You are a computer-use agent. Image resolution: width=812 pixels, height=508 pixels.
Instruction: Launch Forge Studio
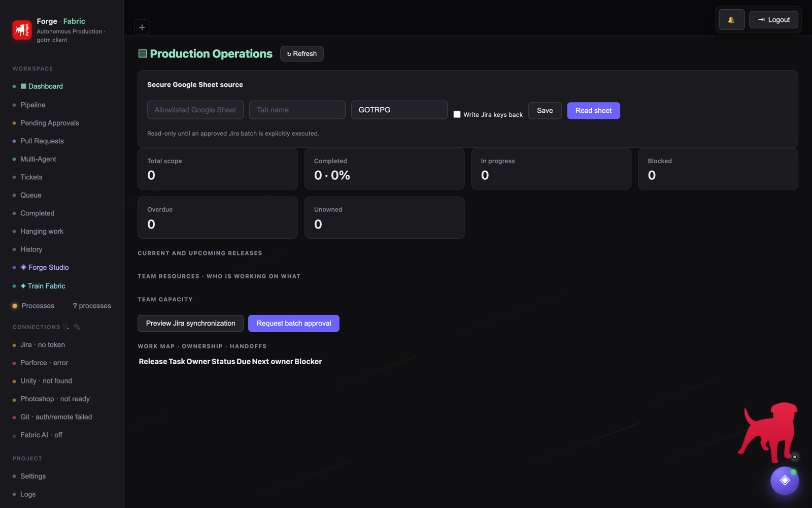pyautogui.click(x=45, y=267)
